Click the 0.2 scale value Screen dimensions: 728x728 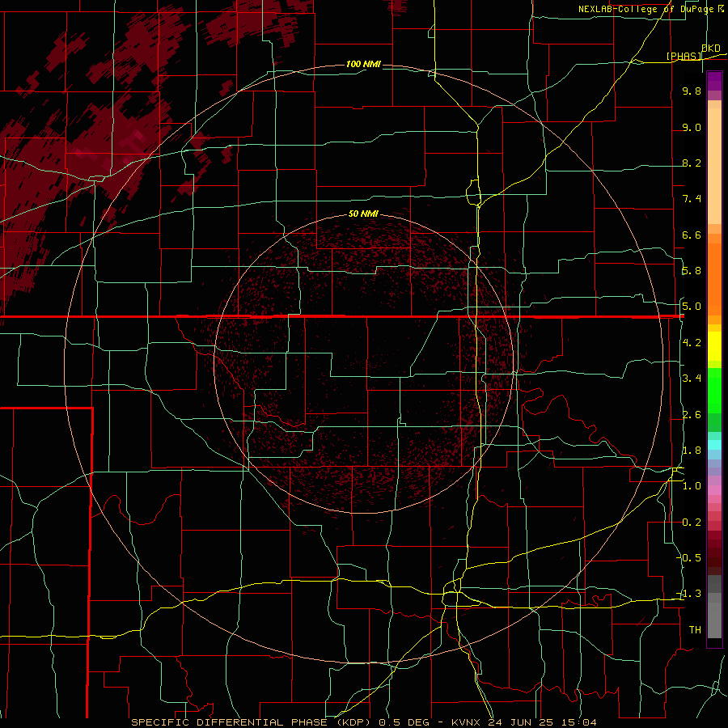(x=692, y=523)
